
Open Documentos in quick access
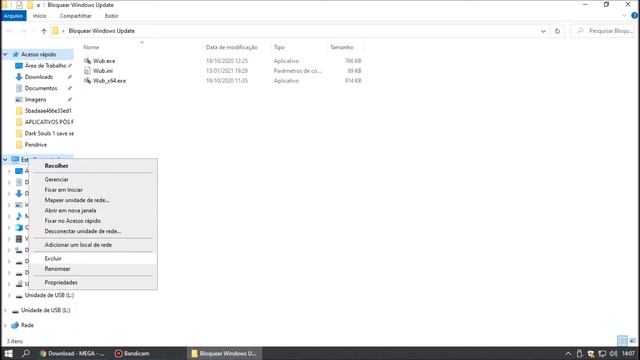tap(41, 88)
